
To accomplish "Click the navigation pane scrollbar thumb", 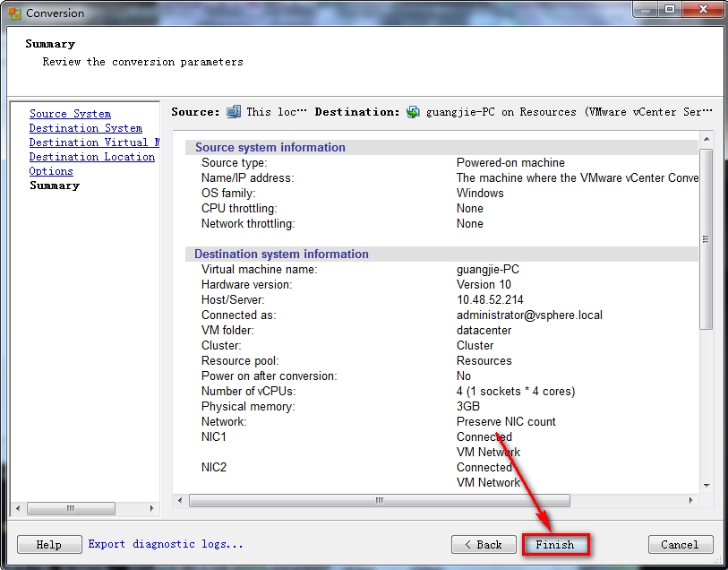I will coord(71,508).
